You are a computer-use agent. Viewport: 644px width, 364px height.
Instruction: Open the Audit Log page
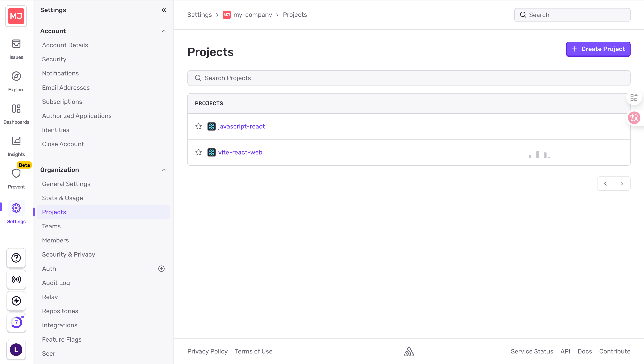(56, 283)
